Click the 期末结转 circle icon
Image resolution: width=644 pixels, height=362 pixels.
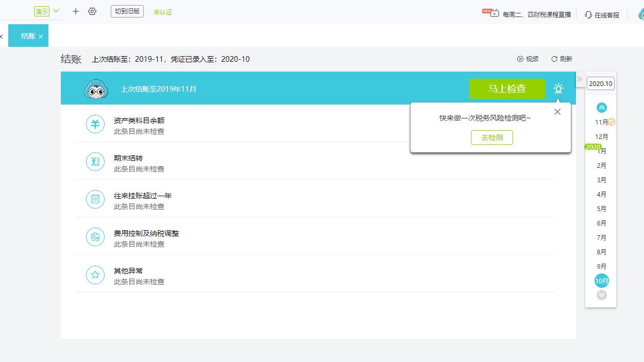click(95, 162)
